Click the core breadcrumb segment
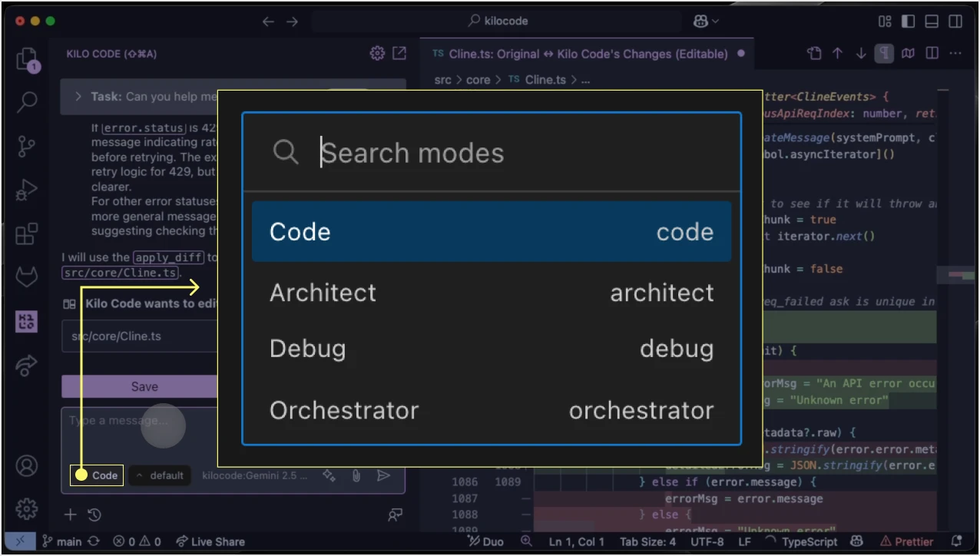 [x=478, y=80]
